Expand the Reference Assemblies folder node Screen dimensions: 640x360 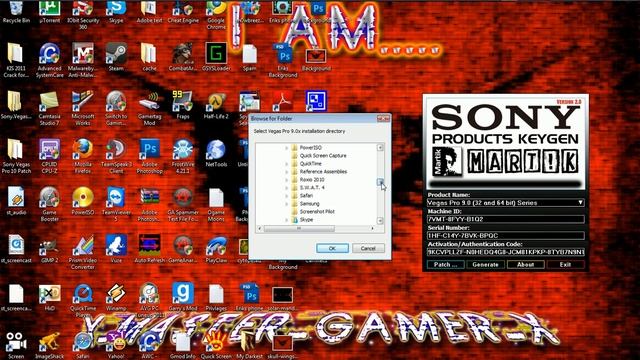287,172
